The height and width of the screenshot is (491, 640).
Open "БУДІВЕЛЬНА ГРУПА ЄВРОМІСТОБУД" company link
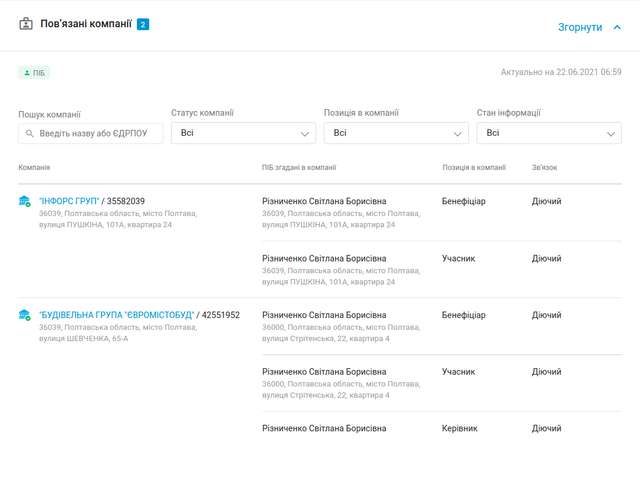point(117,315)
